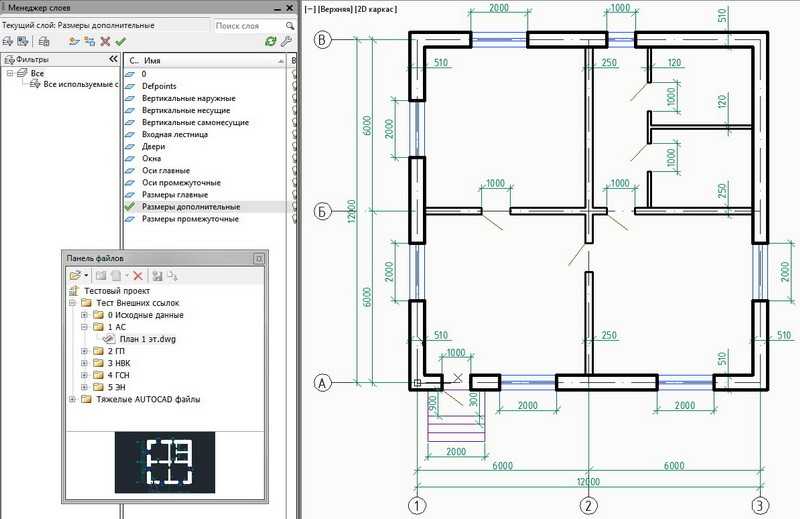Click the open folder icon in Панель файлов
This screenshot has height=519, width=800.
(x=75, y=276)
